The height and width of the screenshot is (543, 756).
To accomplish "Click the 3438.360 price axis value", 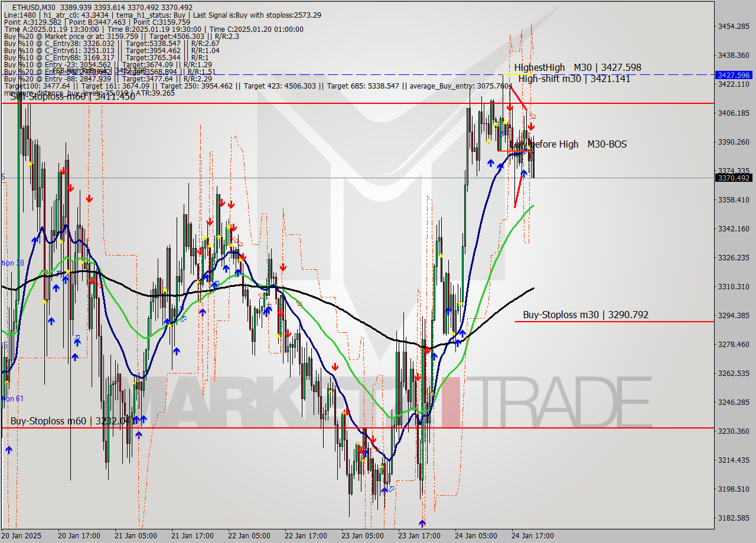I will coord(733,55).
